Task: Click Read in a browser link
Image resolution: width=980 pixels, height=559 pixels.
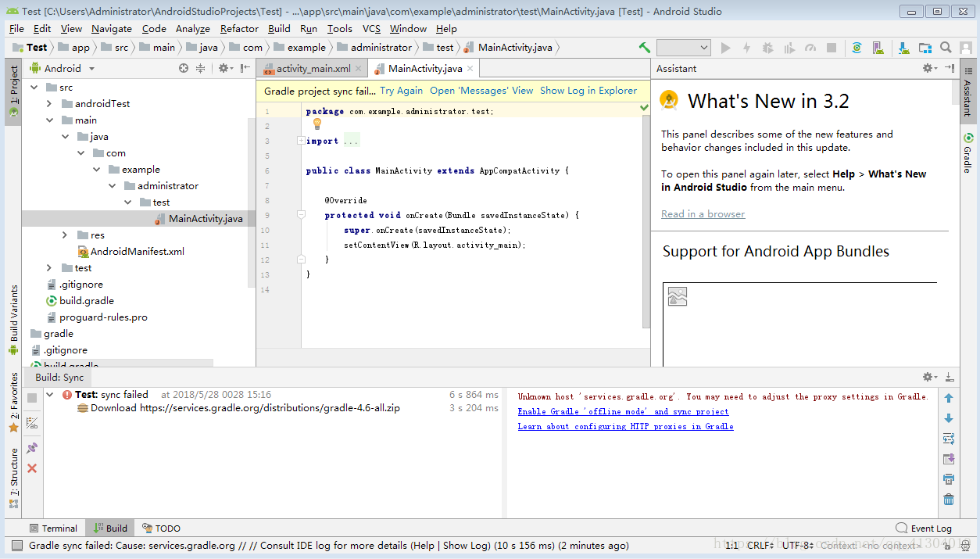Action: pos(703,214)
